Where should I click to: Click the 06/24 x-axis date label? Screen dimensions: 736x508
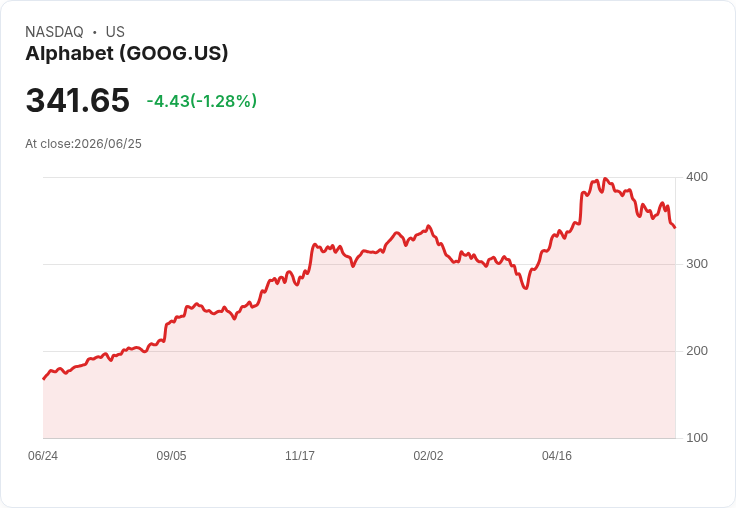[43, 456]
